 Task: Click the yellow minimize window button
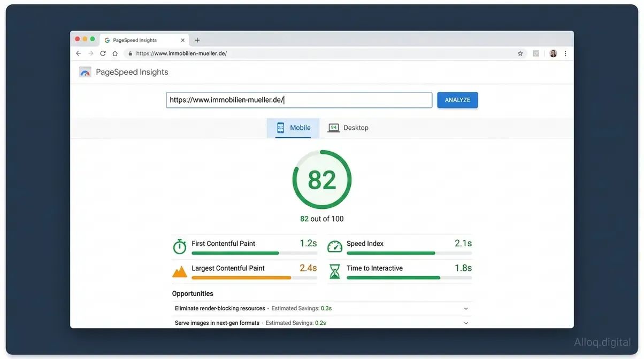(85, 39)
